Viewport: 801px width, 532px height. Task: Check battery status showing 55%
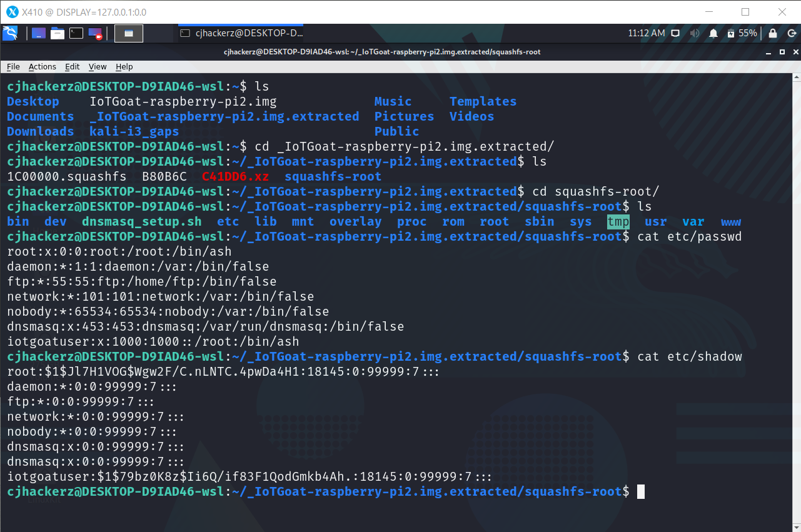pyautogui.click(x=741, y=34)
